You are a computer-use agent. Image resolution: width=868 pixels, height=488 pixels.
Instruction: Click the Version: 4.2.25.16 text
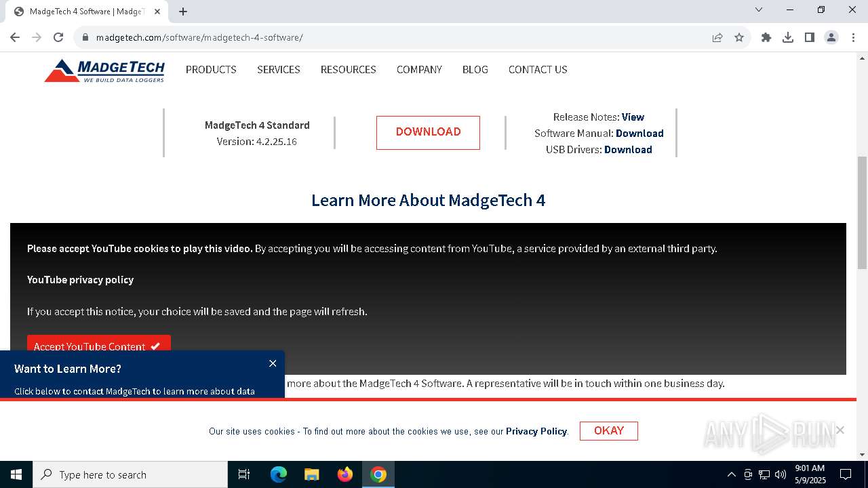[257, 141]
